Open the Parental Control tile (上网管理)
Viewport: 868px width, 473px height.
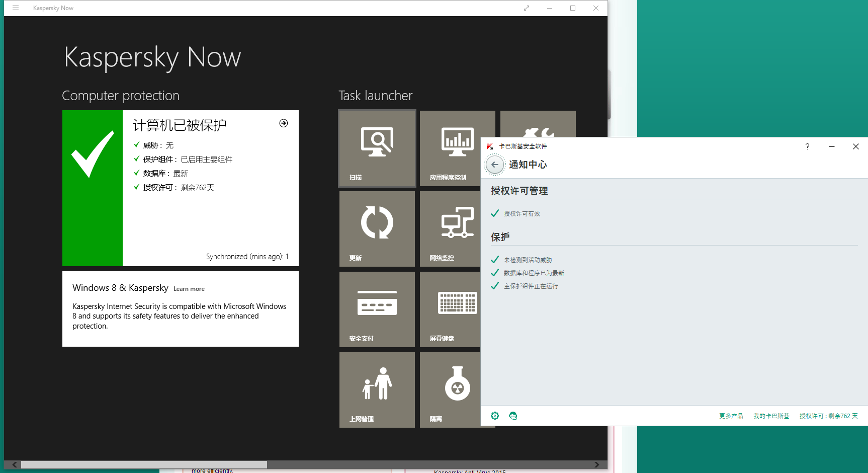pos(377,390)
